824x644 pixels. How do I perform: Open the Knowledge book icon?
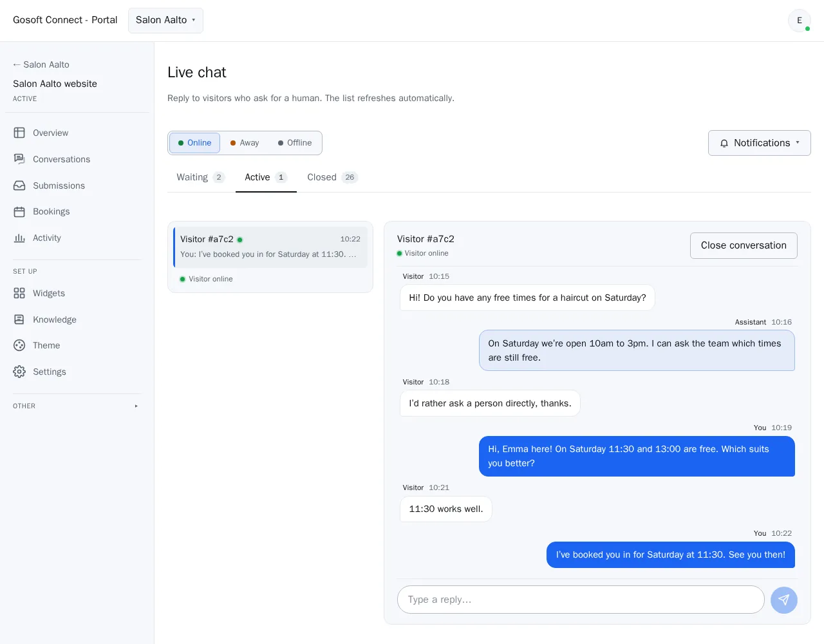(19, 319)
